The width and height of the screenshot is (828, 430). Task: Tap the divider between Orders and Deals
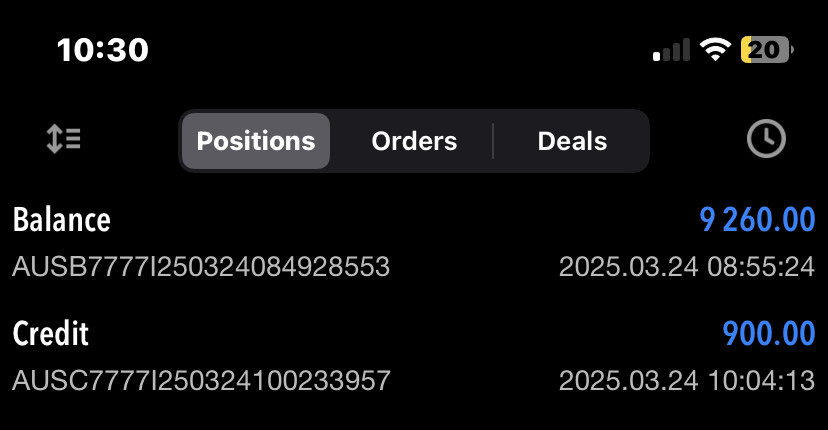(493, 141)
